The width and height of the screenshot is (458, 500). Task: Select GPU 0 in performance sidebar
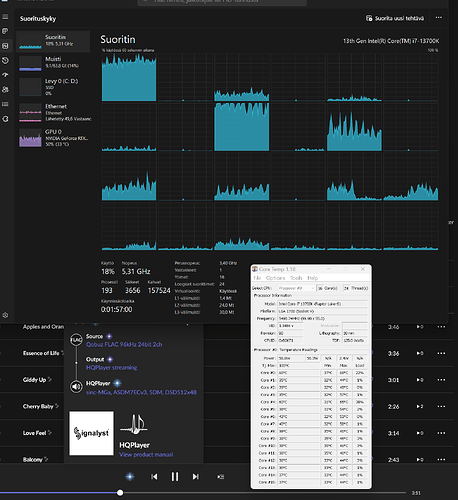[53, 138]
